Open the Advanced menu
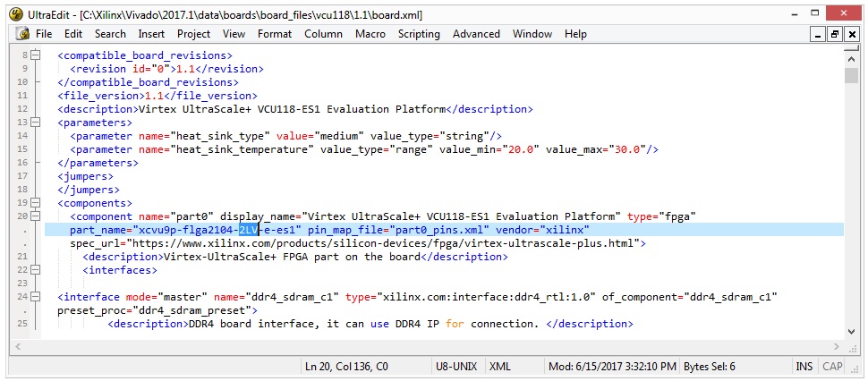 (476, 34)
